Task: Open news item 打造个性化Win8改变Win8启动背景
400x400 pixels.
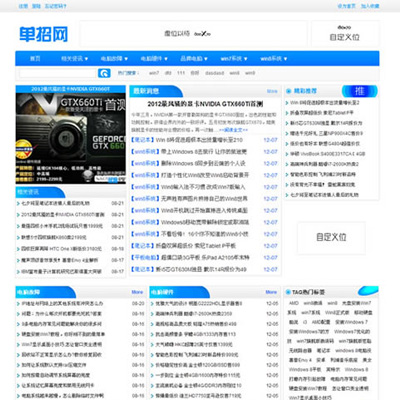Action: coord(205,175)
